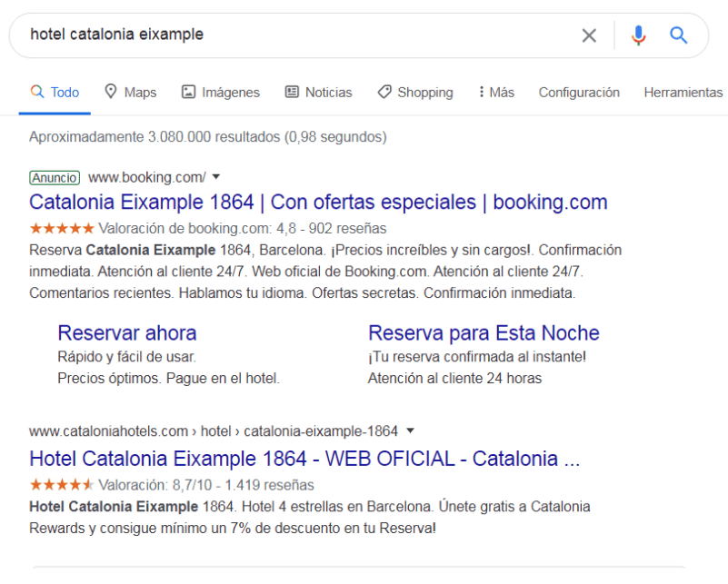Start voice search with microphone icon

(x=638, y=35)
